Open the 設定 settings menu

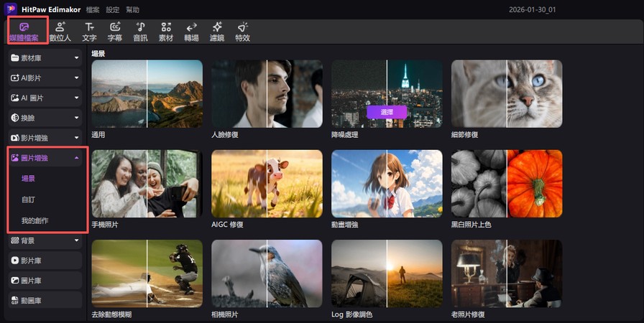click(x=113, y=10)
